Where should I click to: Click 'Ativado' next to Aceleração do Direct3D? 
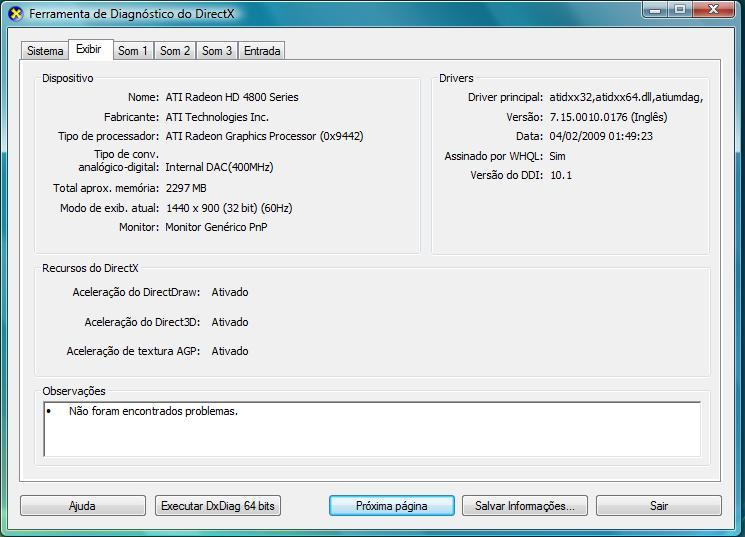230,322
